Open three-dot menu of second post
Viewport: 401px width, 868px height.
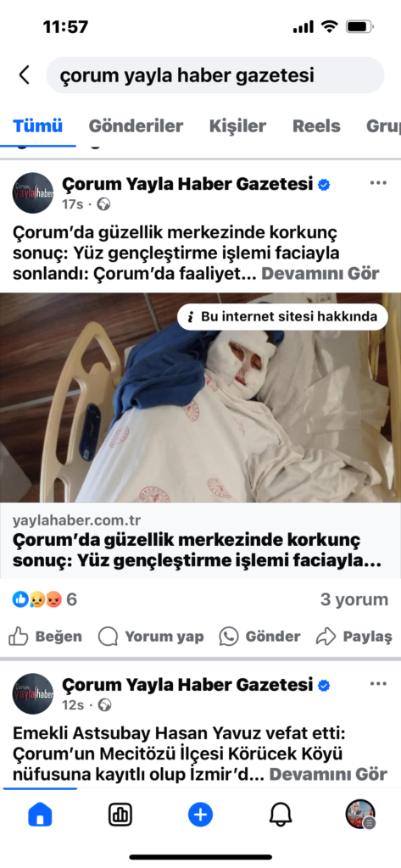click(378, 684)
